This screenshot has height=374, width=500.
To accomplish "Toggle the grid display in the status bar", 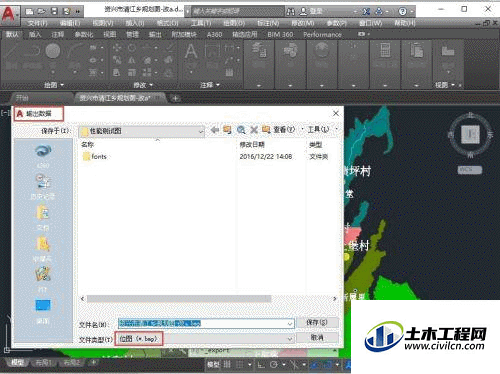I will click(x=227, y=365).
